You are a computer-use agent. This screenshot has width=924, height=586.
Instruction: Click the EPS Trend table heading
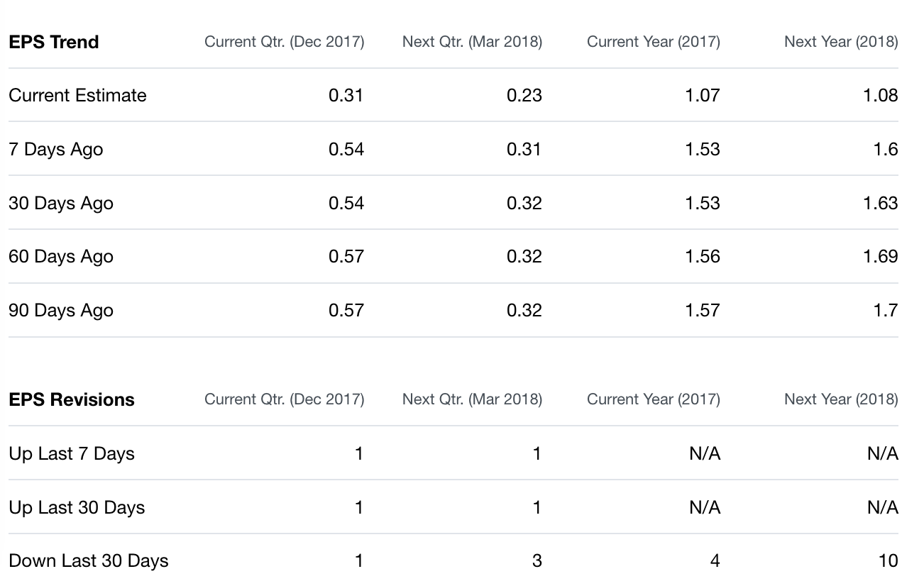[54, 42]
